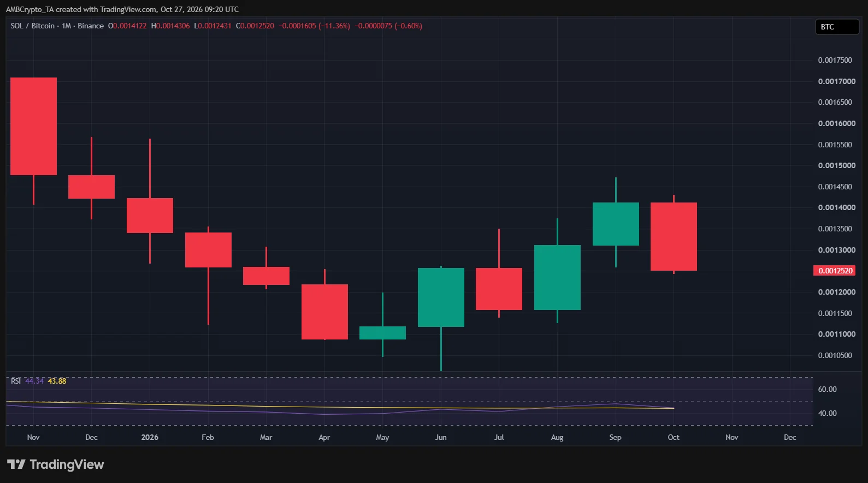Click the Oct label on time axis
This screenshot has height=483, width=868.
[x=674, y=437]
